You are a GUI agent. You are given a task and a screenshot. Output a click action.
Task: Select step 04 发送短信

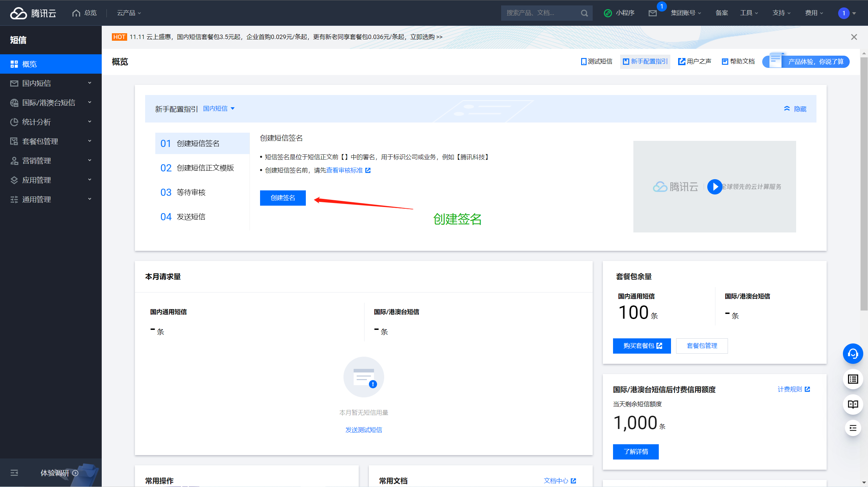[x=183, y=217]
